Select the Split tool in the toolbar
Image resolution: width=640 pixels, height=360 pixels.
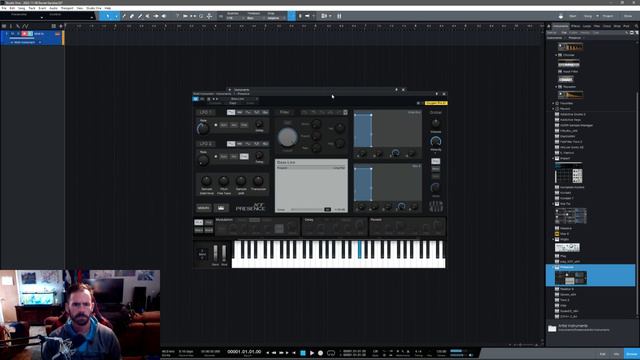(124, 16)
